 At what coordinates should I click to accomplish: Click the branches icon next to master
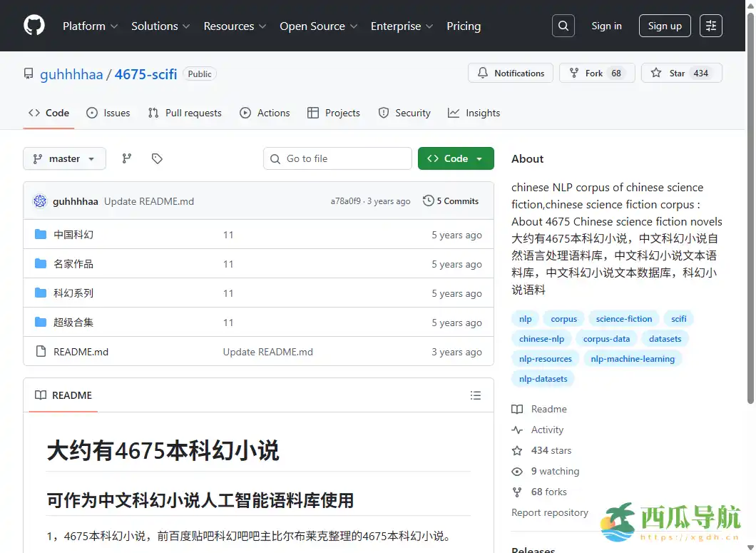click(126, 158)
